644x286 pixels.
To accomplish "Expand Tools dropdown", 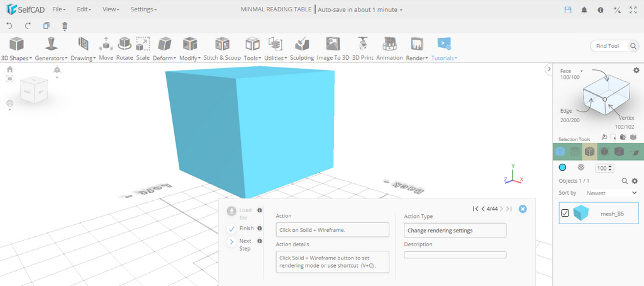I will pos(252,49).
